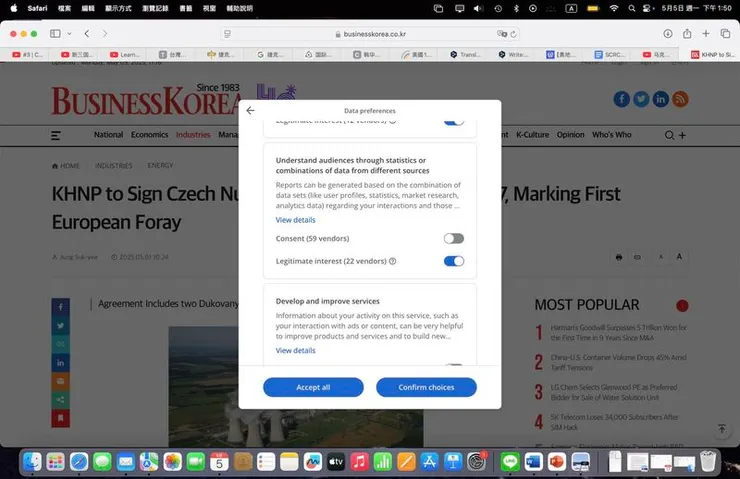Open Microsoft Word in the Dock
Image resolution: width=740 pixels, height=479 pixels.
533,462
